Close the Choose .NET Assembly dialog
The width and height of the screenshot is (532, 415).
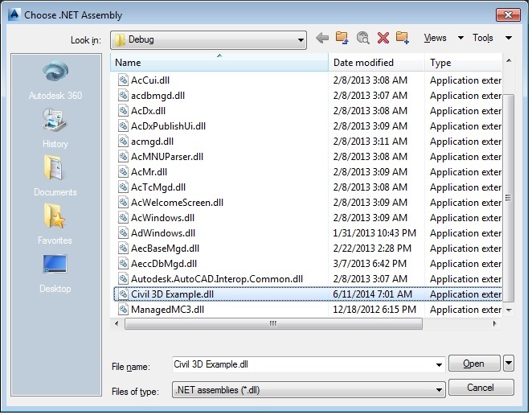pyautogui.click(x=508, y=15)
